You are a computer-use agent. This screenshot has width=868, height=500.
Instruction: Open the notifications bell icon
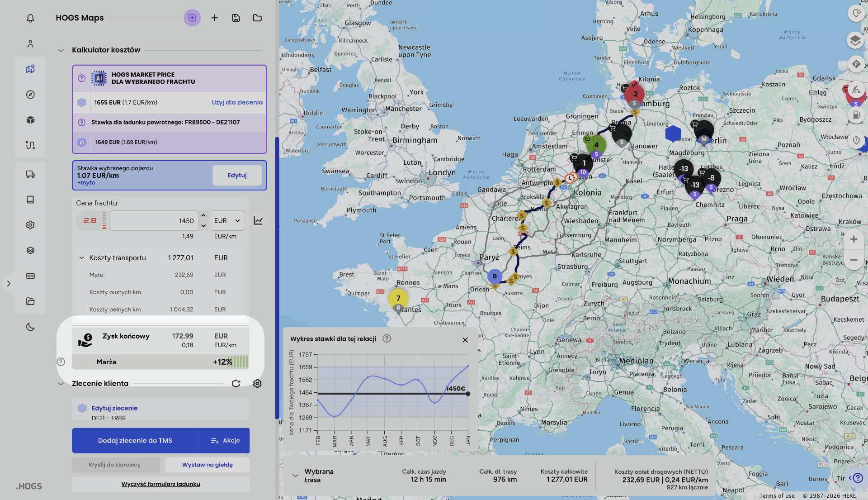pyautogui.click(x=30, y=18)
